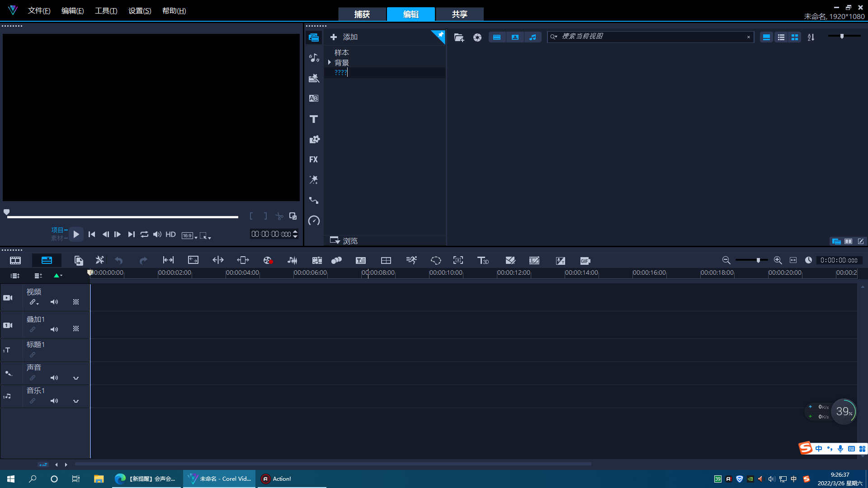Toggle the HD preview mode
The height and width of the screenshot is (488, 868).
(x=170, y=235)
